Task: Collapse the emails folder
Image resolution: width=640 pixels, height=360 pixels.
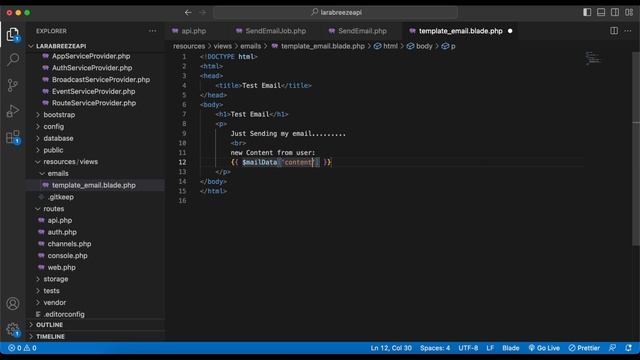Action: pyautogui.click(x=58, y=173)
